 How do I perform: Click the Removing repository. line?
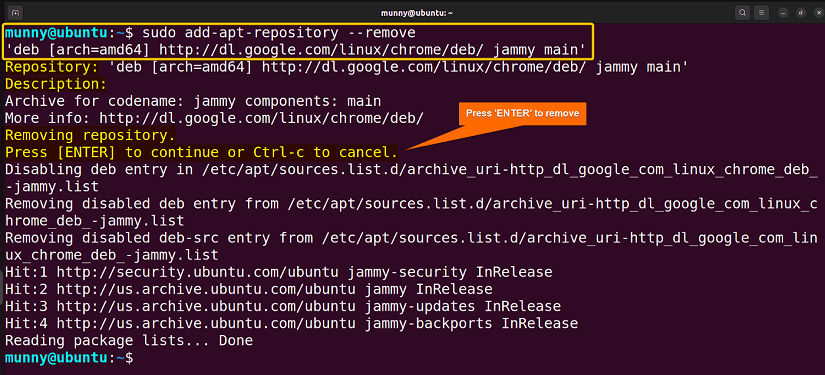[x=90, y=135]
